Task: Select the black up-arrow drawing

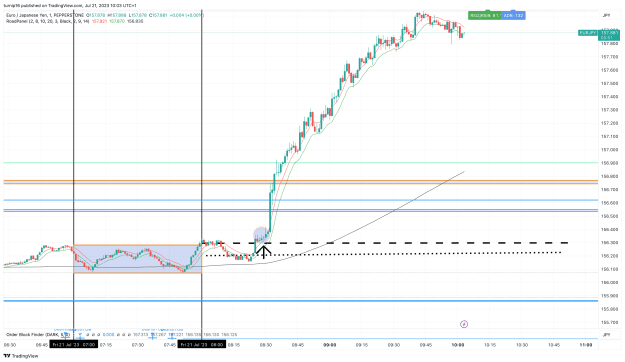Action: click(263, 252)
